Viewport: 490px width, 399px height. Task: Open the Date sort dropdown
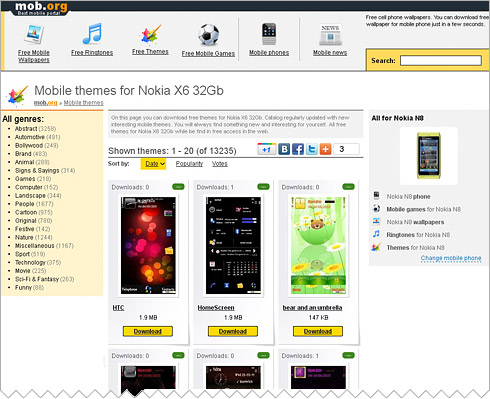pyautogui.click(x=153, y=164)
